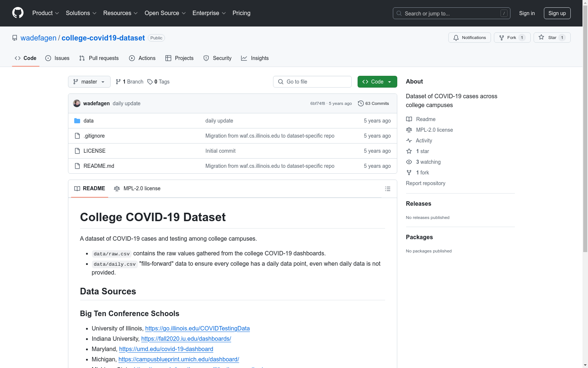Switch to the MPL-2.0 license tab
Image resolution: width=588 pixels, height=368 pixels.
137,188
